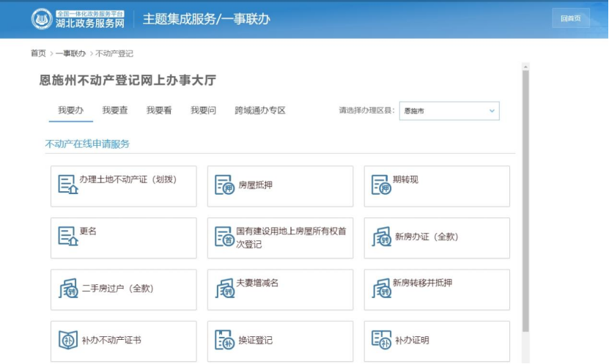Click the 回首页 button

pyautogui.click(x=571, y=18)
